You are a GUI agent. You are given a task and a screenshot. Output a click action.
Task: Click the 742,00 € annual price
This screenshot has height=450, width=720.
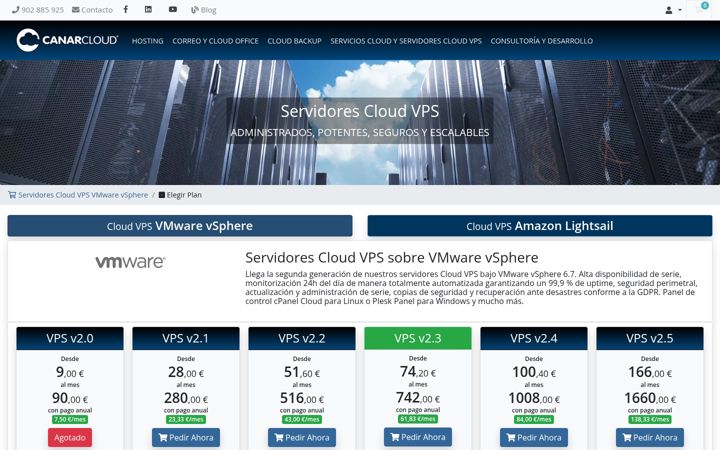click(x=418, y=398)
